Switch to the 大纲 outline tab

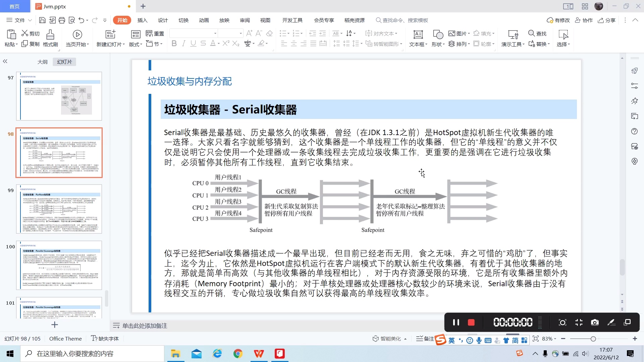coord(43,62)
